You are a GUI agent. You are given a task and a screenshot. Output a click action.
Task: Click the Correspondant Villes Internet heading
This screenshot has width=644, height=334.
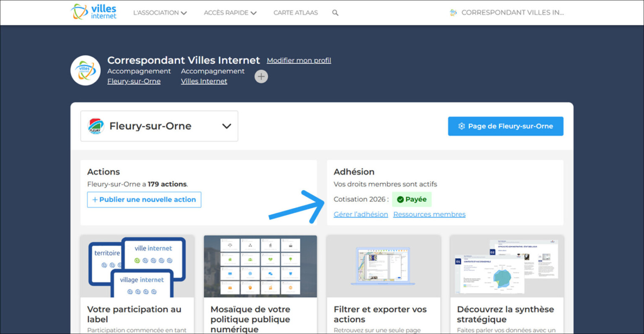pos(184,60)
